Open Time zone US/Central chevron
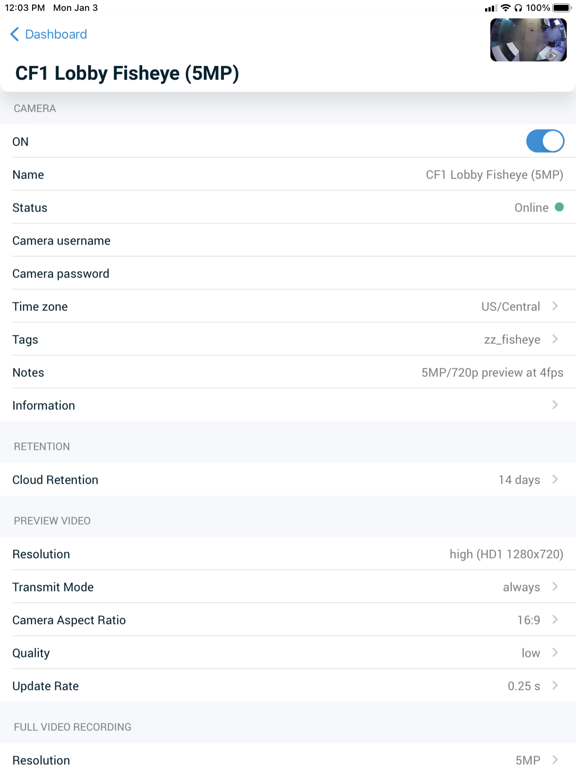Image resolution: width=576 pixels, height=768 pixels. (x=555, y=306)
